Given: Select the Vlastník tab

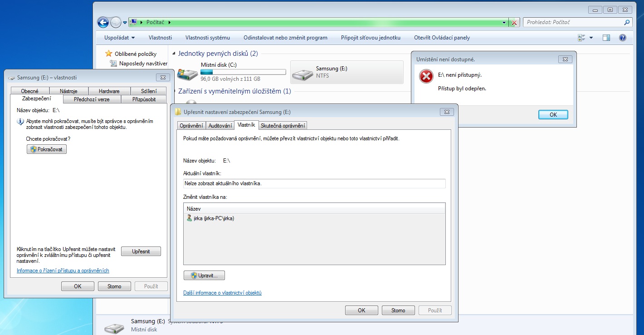Looking at the screenshot, I should click(246, 125).
